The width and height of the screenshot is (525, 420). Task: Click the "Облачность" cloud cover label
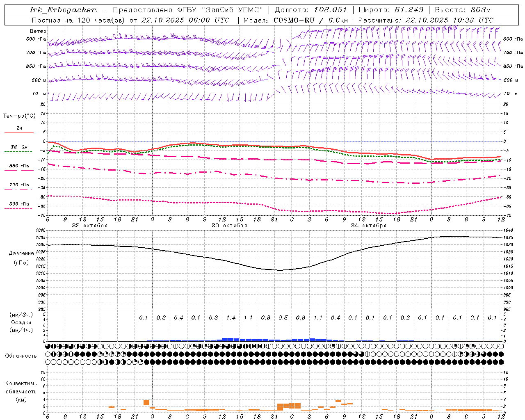click(x=21, y=356)
